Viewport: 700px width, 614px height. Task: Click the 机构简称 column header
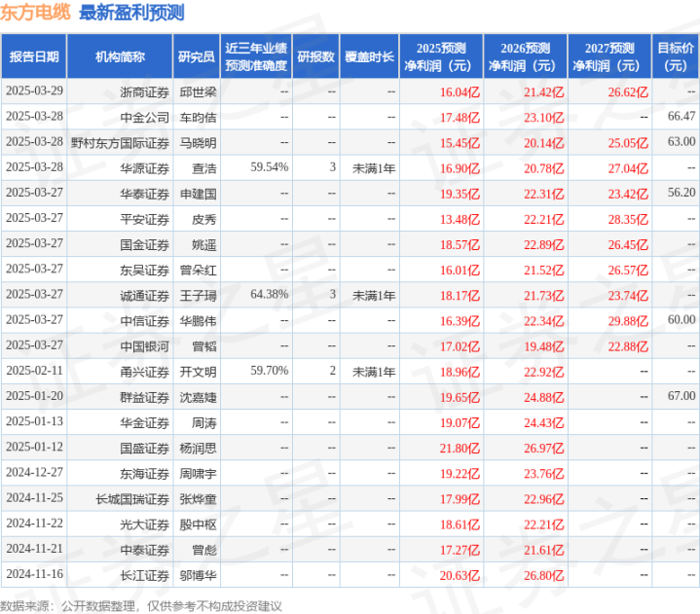coord(120,56)
